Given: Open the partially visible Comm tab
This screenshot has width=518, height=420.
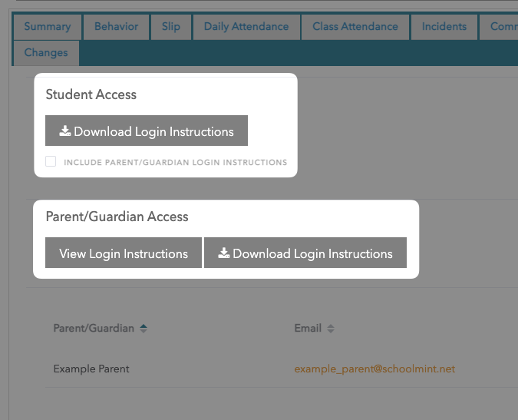Looking at the screenshot, I should (503, 27).
